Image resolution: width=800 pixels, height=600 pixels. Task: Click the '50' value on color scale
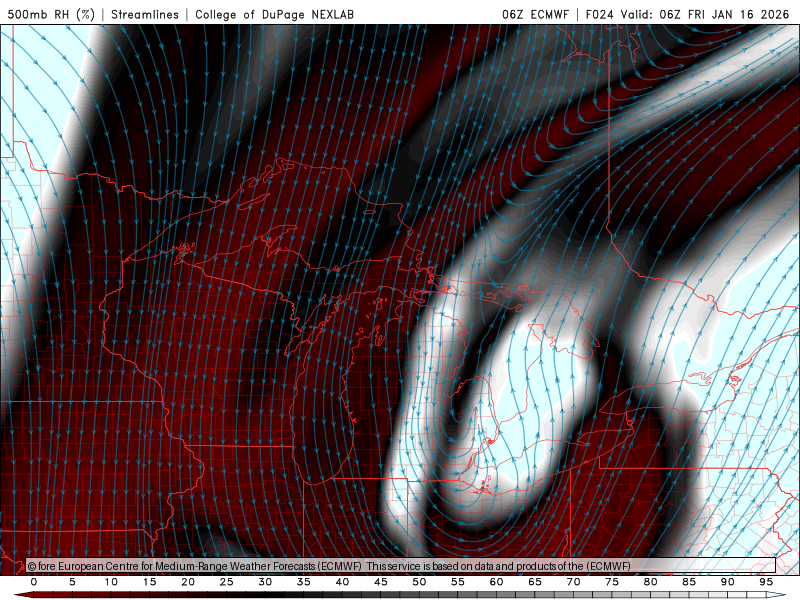(419, 582)
